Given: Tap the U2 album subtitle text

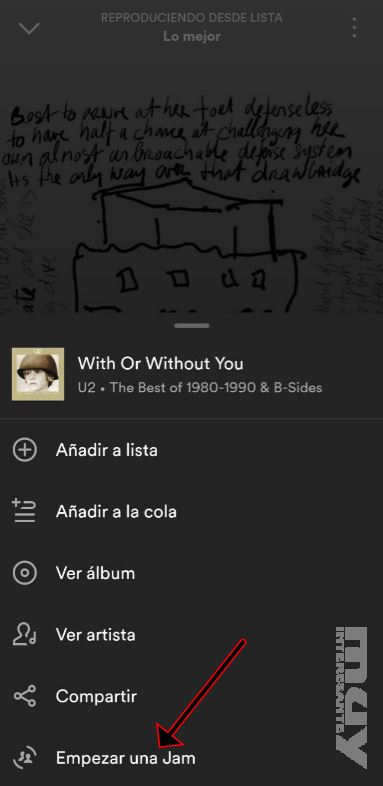Looking at the screenshot, I should 200,387.
